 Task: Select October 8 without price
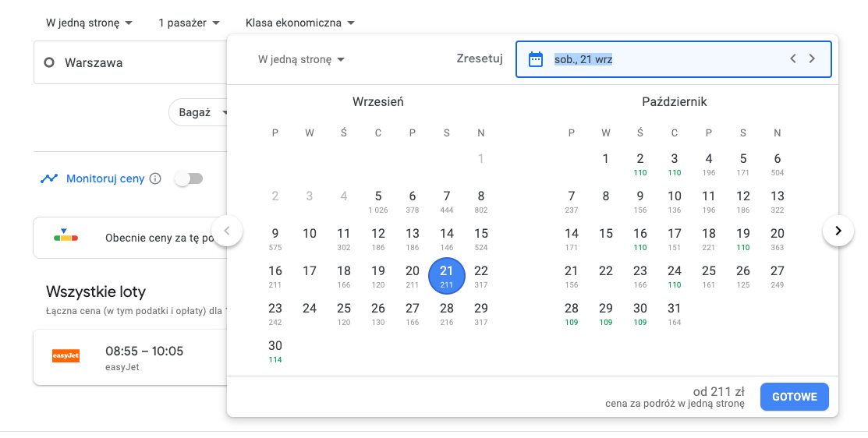pyautogui.click(x=606, y=196)
